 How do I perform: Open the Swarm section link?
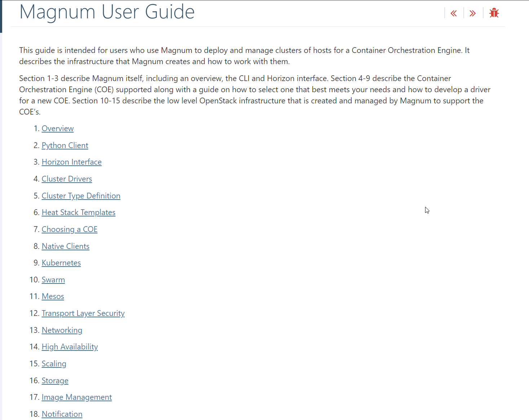click(53, 280)
